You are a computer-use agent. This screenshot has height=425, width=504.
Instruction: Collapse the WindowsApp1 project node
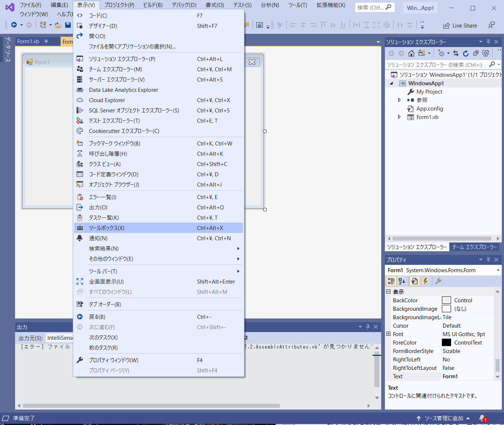click(x=392, y=83)
